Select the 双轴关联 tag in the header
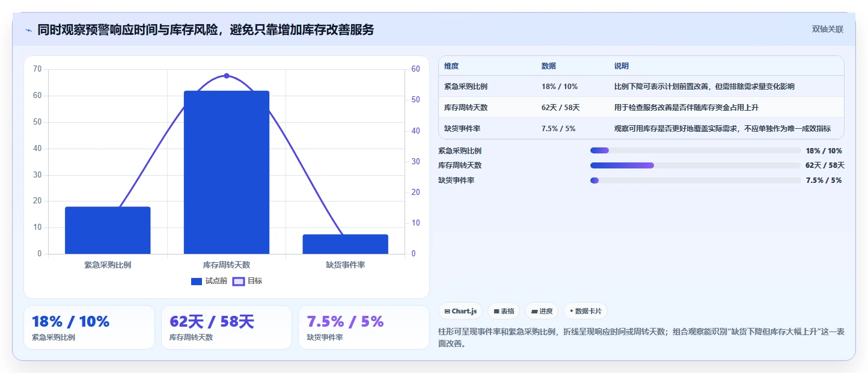The image size is (868, 373). point(828,29)
